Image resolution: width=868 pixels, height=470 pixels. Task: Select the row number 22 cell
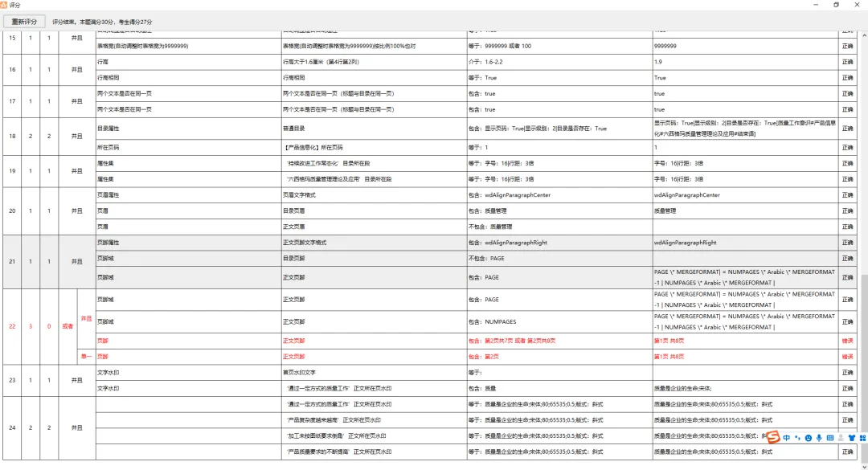point(12,327)
